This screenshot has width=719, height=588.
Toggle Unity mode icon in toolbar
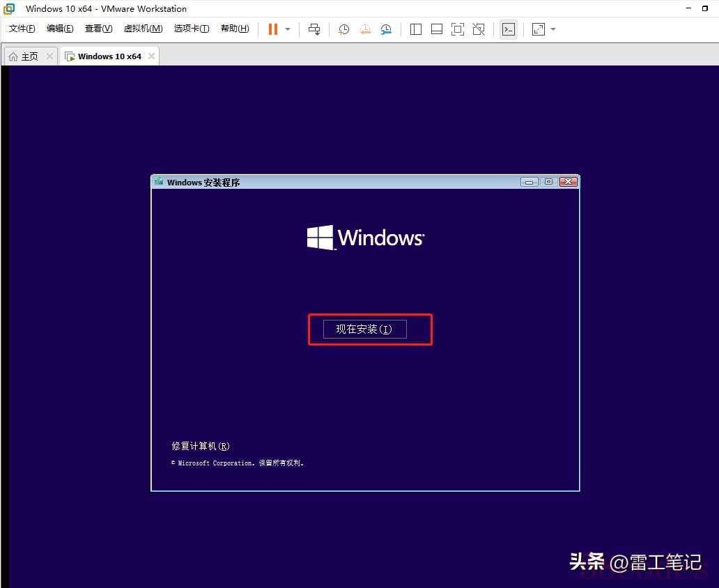click(x=479, y=29)
